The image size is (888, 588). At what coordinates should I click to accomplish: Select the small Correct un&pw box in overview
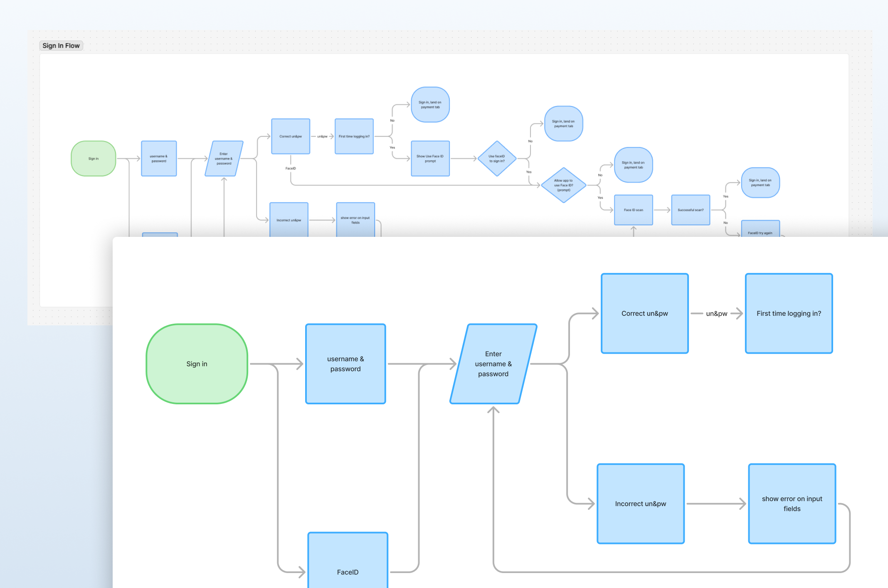pos(291,136)
